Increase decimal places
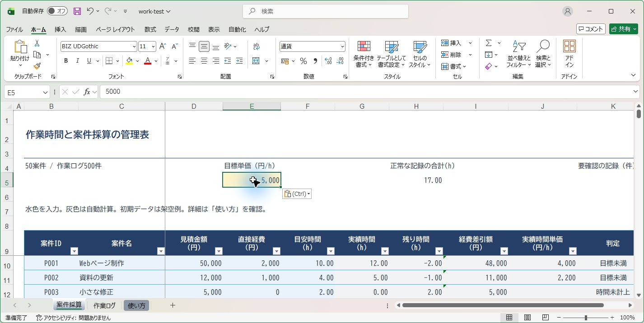Viewport: 644px width, 323px height. tap(328, 61)
